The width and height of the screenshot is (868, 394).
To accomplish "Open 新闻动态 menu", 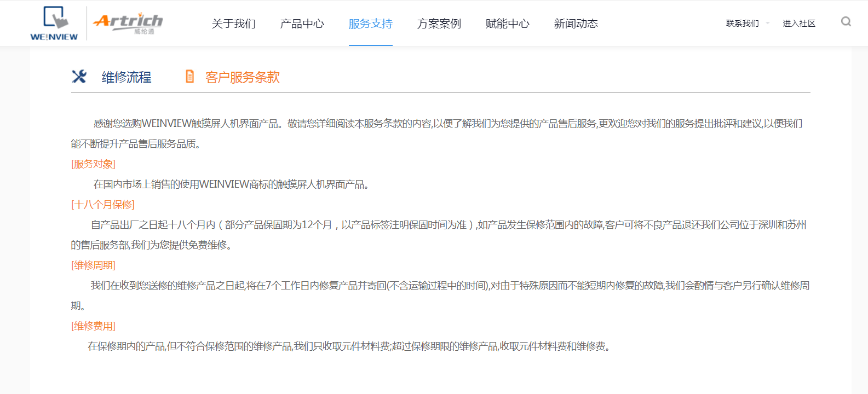I will click(x=576, y=24).
